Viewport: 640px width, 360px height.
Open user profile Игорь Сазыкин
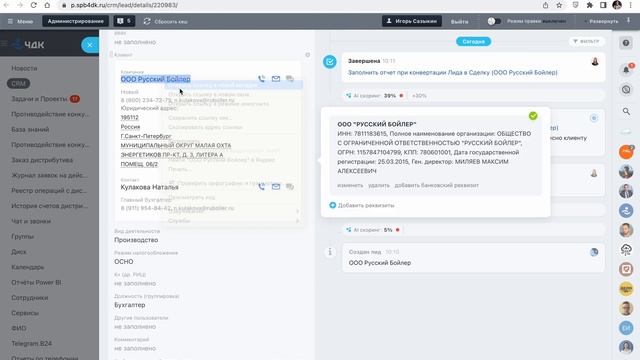[411, 21]
